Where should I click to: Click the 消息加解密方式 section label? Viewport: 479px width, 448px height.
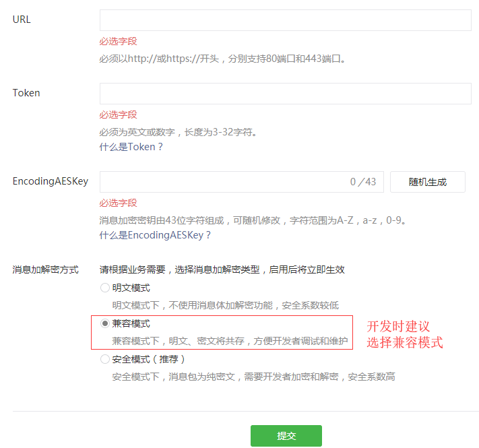(45, 269)
